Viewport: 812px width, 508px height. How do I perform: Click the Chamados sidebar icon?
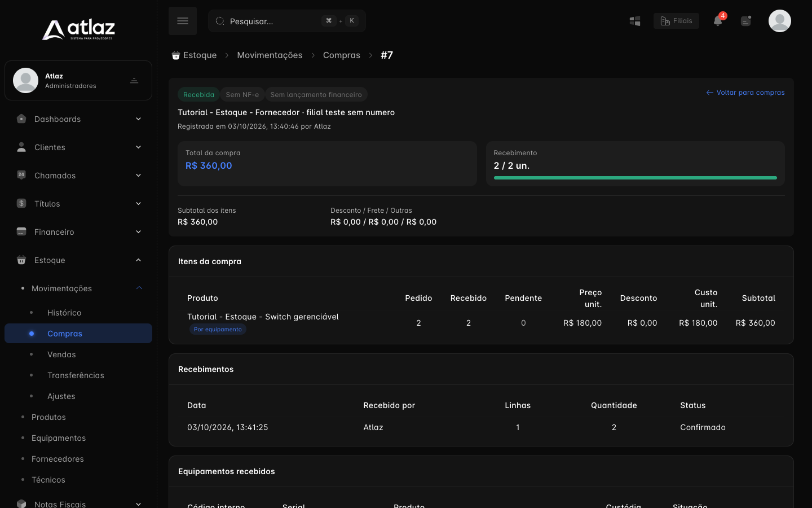[x=21, y=175]
